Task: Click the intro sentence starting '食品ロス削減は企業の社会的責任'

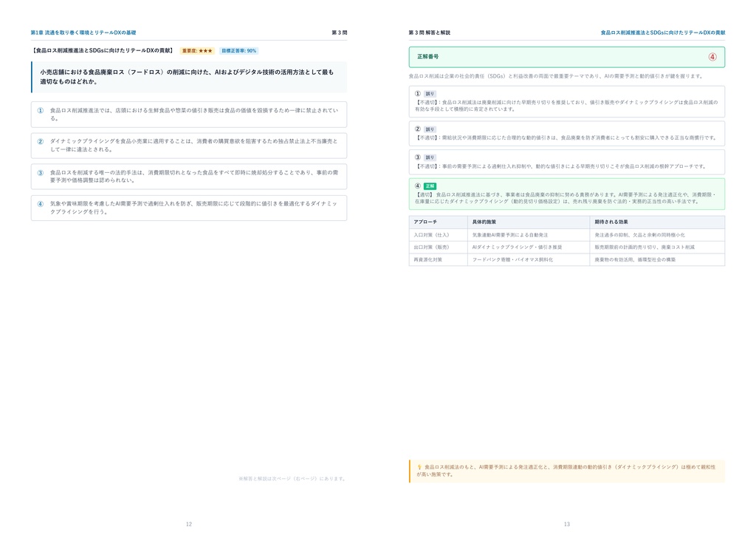Action: coord(556,76)
